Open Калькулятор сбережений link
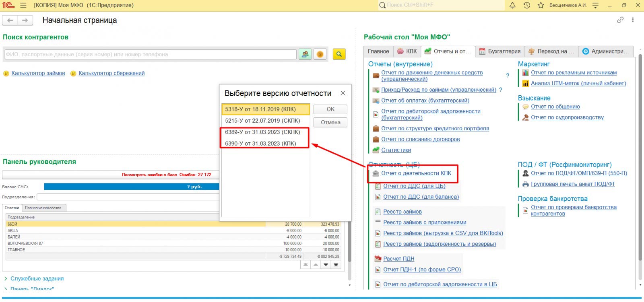644x302 pixels. (111, 73)
